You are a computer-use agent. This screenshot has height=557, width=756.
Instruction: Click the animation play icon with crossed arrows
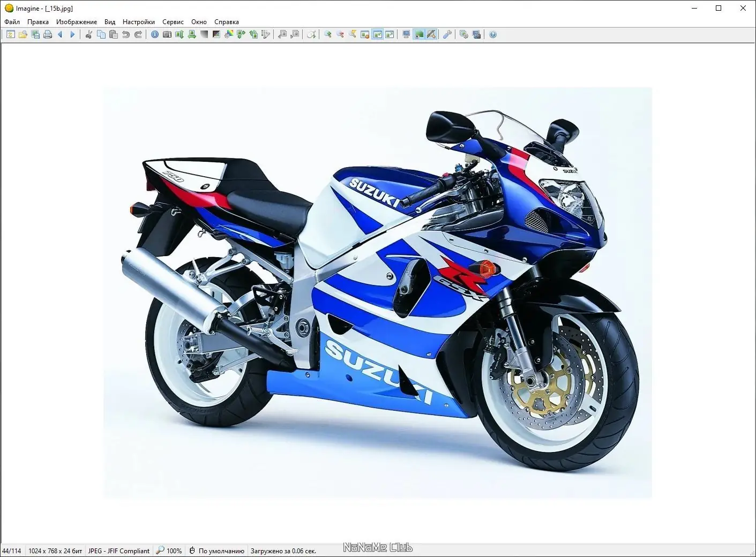pyautogui.click(x=311, y=35)
